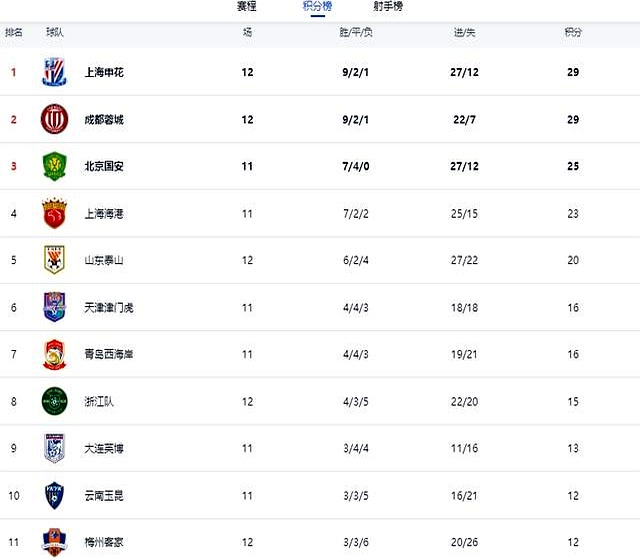Click the Shandong Taishan (山东泰山) team crest

tap(53, 260)
